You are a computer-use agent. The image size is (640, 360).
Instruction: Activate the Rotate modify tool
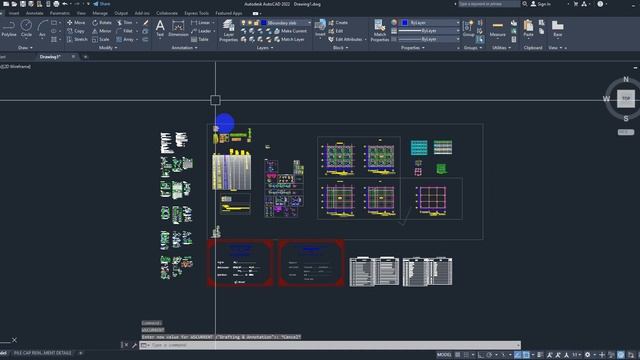[x=102, y=22]
